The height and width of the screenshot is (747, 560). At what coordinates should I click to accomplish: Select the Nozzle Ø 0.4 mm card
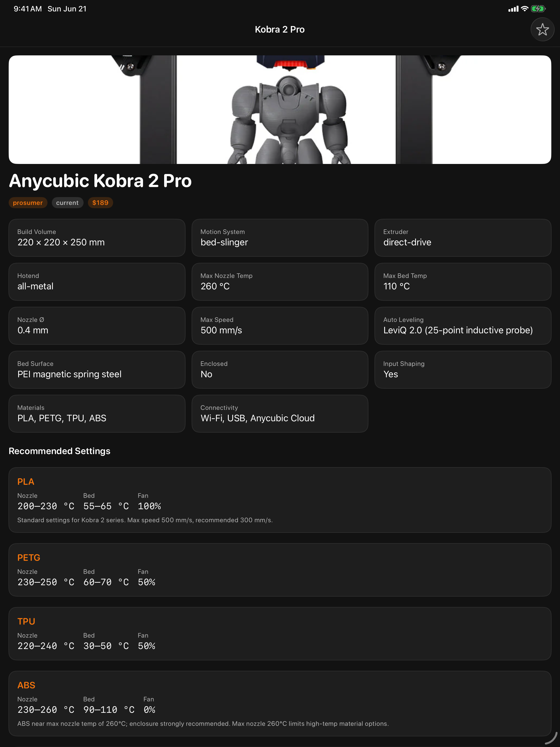[97, 325]
